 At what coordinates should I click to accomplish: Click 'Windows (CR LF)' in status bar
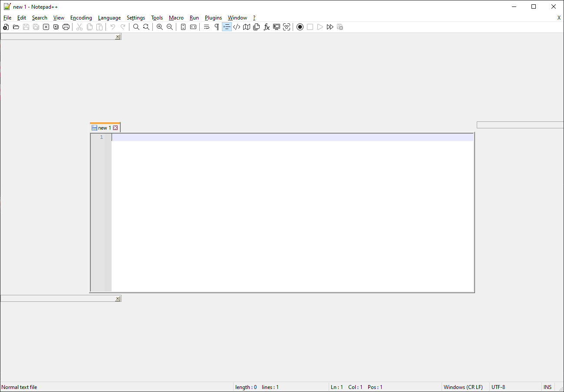tap(463, 387)
